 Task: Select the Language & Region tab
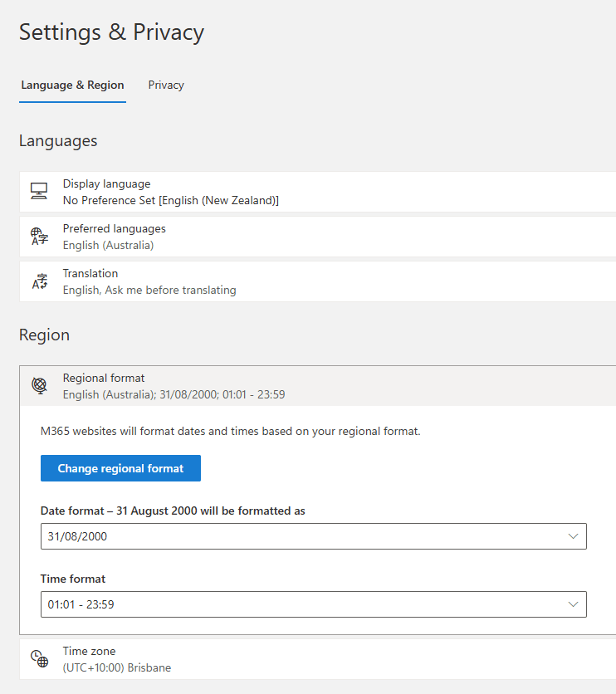(72, 85)
